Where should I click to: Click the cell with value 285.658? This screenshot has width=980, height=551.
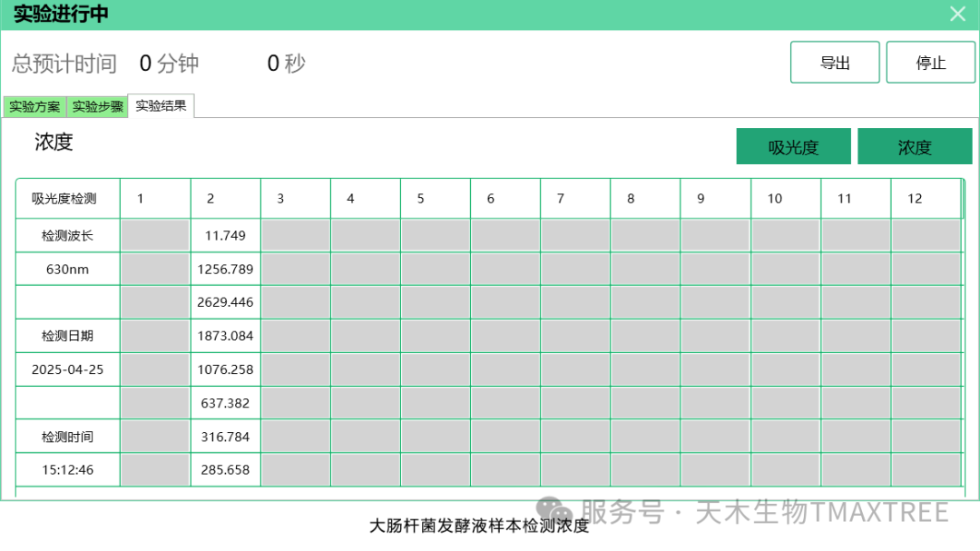point(225,470)
